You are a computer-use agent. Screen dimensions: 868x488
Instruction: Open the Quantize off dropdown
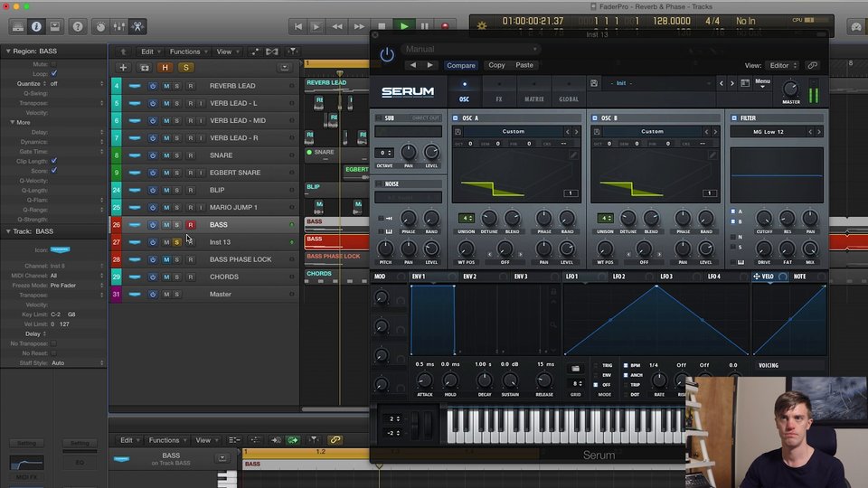coord(76,83)
